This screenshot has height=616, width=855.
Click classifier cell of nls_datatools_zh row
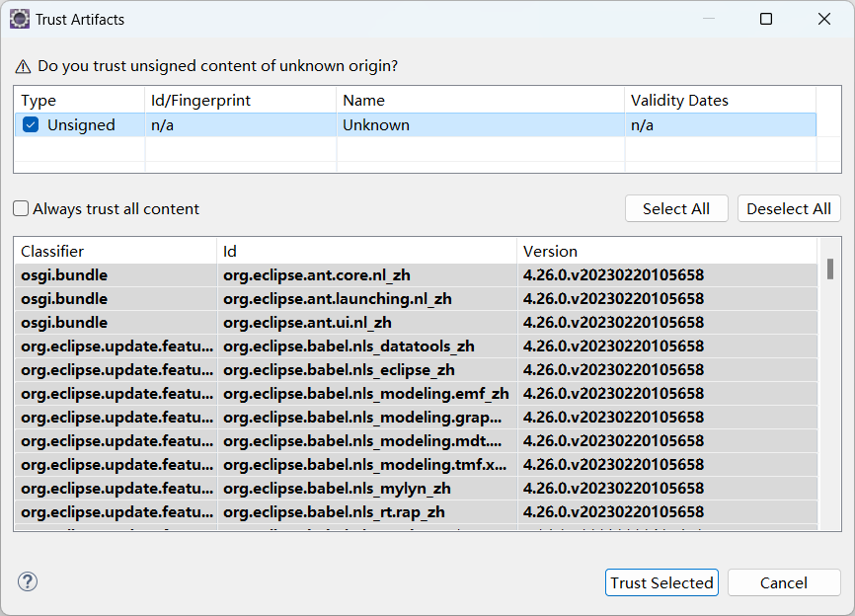(117, 346)
